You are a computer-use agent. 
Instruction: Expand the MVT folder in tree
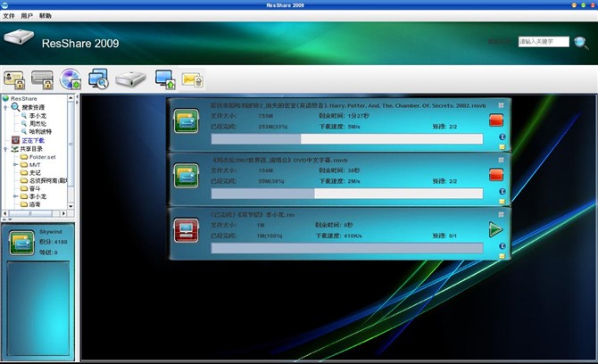pyautogui.click(x=15, y=164)
